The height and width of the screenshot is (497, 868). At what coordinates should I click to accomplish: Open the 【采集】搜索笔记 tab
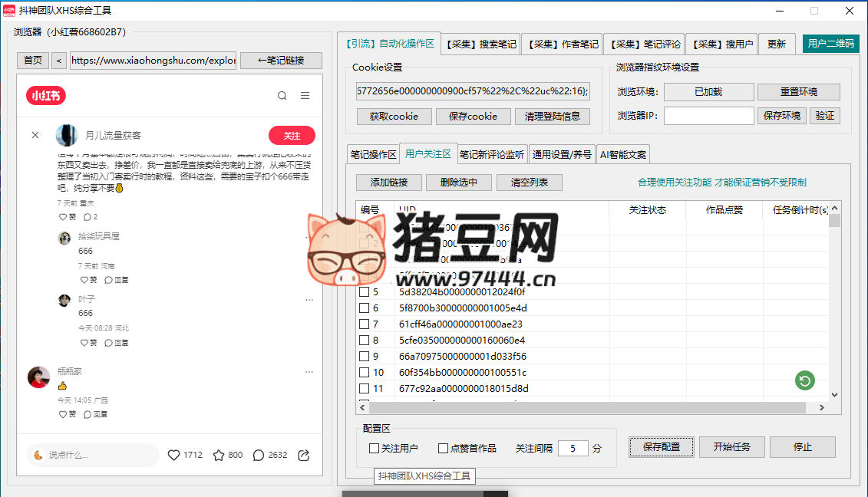tap(480, 44)
